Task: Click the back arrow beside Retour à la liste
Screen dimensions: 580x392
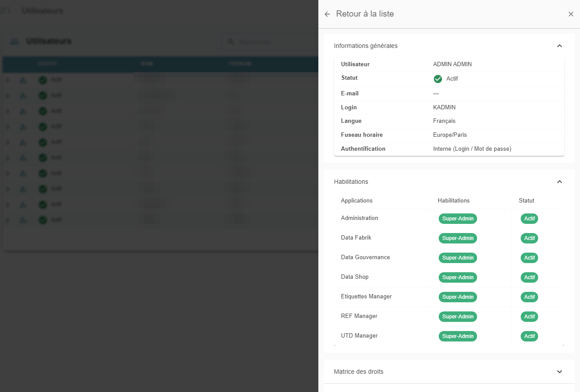Action: [x=328, y=14]
